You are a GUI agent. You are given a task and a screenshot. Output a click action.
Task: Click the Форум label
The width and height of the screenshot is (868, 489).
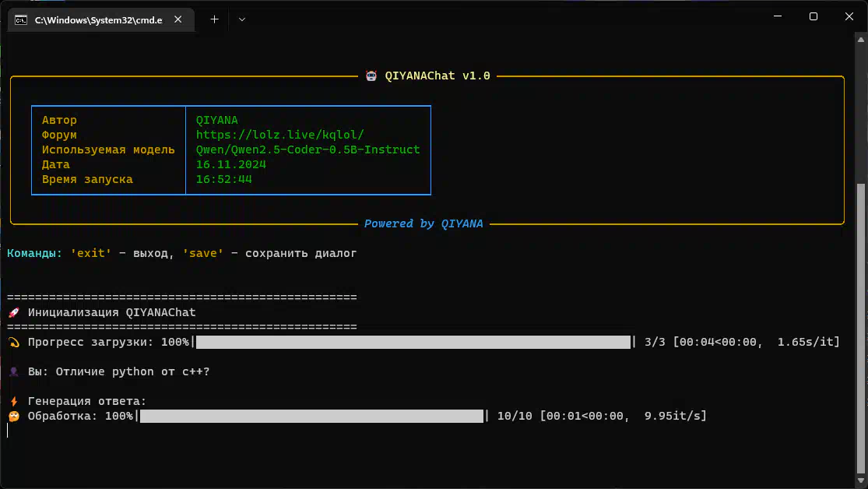tap(59, 135)
